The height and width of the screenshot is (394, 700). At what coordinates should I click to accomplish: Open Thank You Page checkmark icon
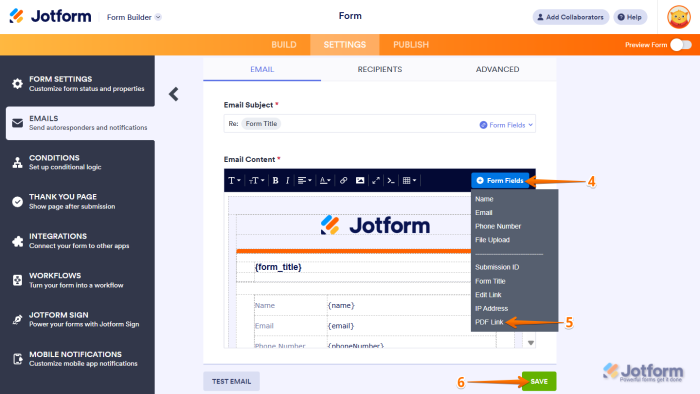tap(17, 202)
